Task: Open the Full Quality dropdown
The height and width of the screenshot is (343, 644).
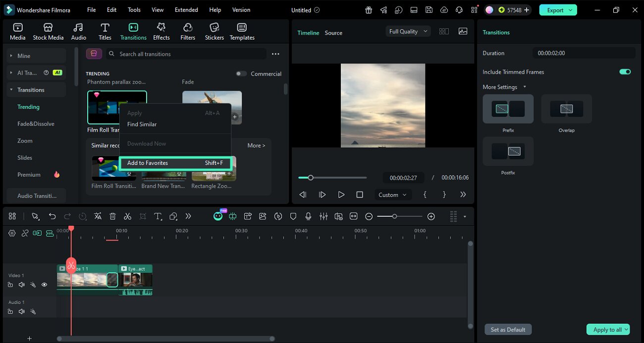Action: (x=408, y=31)
